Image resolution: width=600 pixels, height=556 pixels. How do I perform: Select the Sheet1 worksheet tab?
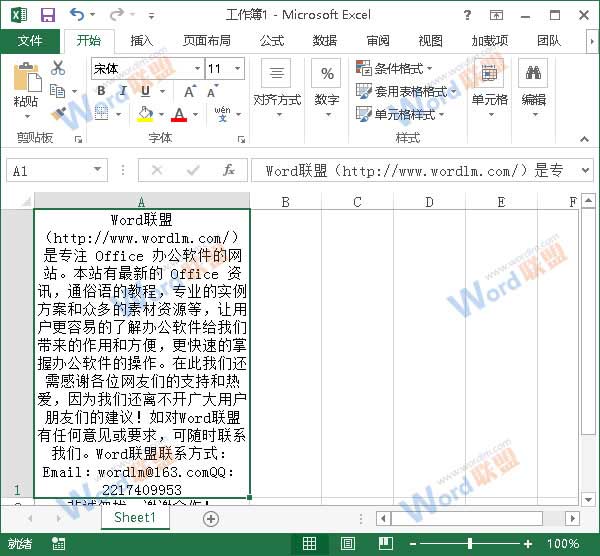click(x=135, y=517)
